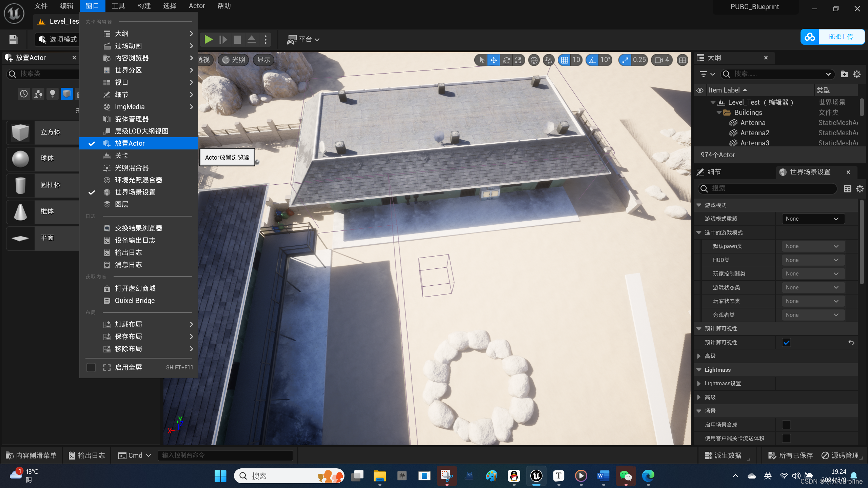This screenshot has width=868, height=488.
Task: Click the console command input field
Action: point(225,455)
